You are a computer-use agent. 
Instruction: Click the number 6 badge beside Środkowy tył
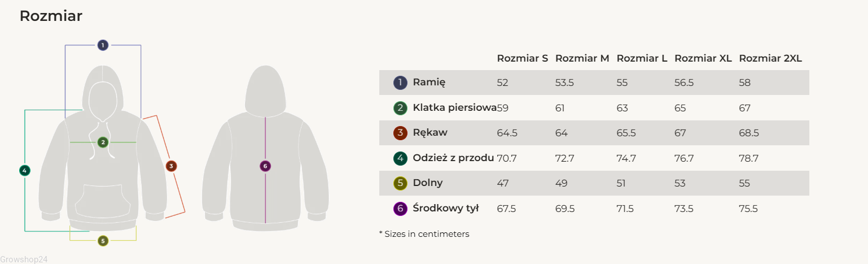coord(400,209)
